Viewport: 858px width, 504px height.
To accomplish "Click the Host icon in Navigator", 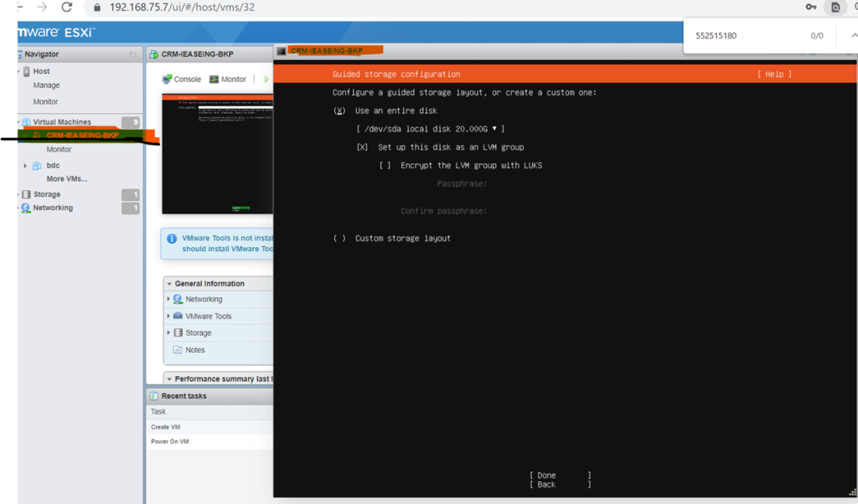I will tap(27, 71).
